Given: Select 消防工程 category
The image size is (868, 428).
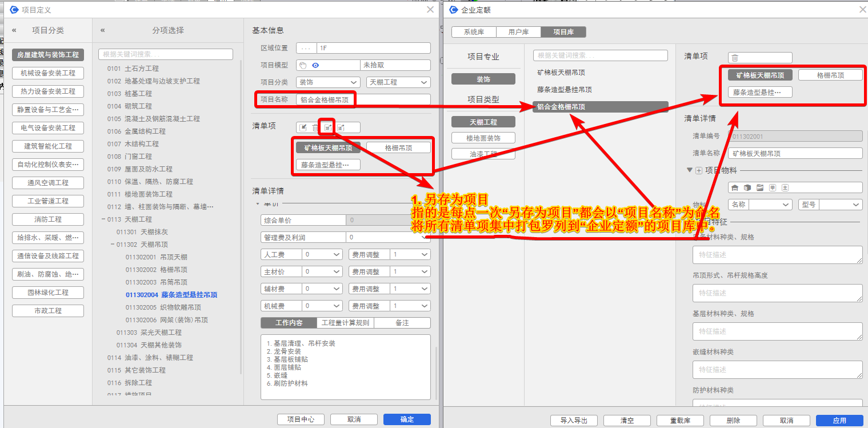Looking at the screenshot, I should [48, 219].
